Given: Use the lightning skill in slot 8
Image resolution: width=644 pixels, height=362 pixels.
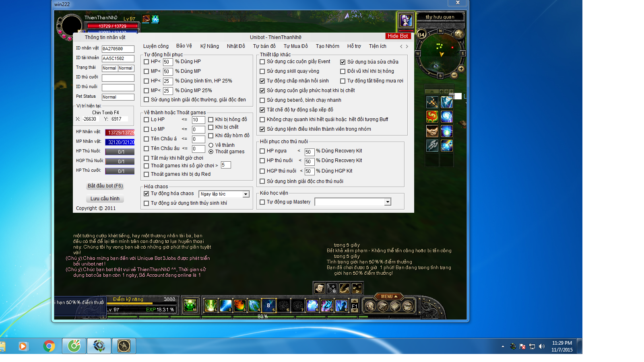Looking at the screenshot, I should pos(312,306).
